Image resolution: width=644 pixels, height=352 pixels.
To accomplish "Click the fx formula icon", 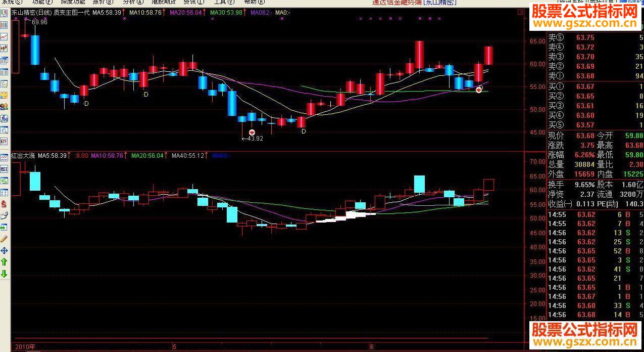I will pyautogui.click(x=4, y=119).
